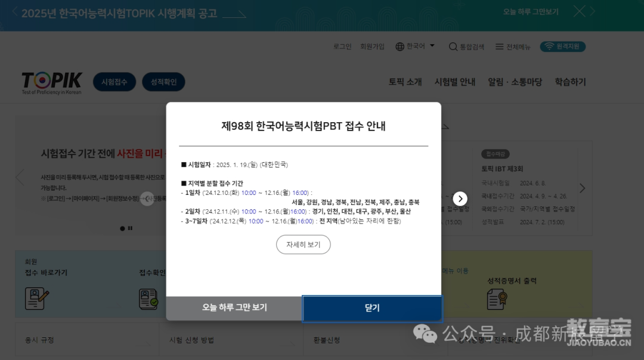Click the 접수 바로가기 label
The image size is (644, 360).
coord(46,272)
